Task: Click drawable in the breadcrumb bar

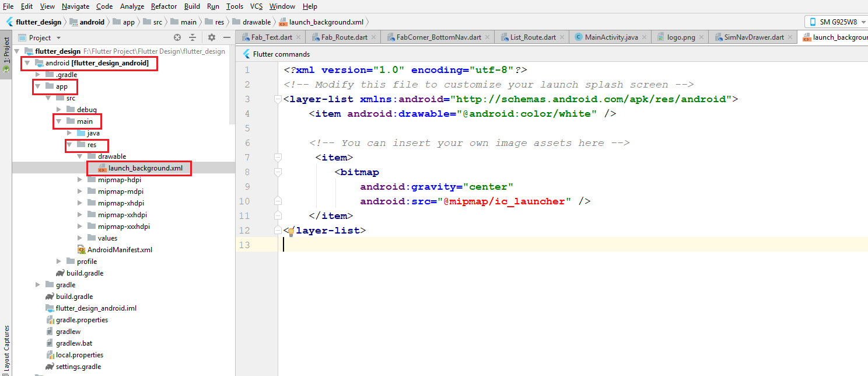Action: click(251, 22)
